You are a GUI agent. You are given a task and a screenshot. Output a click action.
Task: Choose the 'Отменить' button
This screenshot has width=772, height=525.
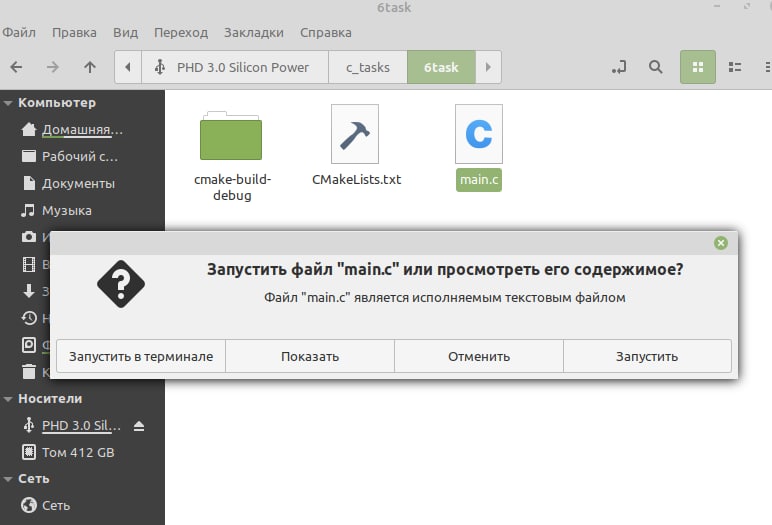pos(479,356)
